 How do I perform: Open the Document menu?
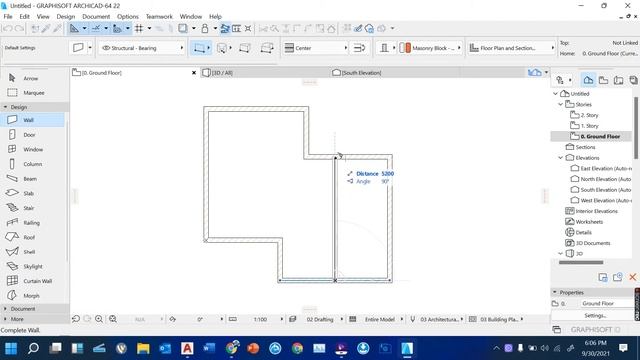(x=96, y=16)
